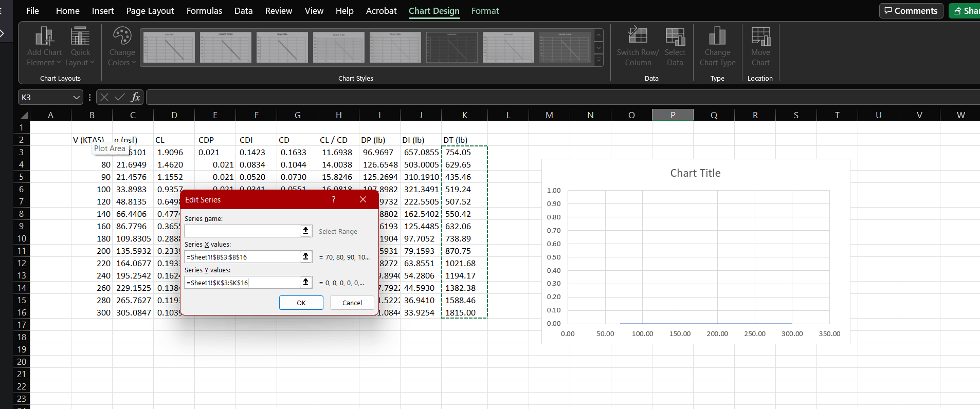Open the Insert tab
Viewport: 980px width, 409px height.
click(103, 11)
